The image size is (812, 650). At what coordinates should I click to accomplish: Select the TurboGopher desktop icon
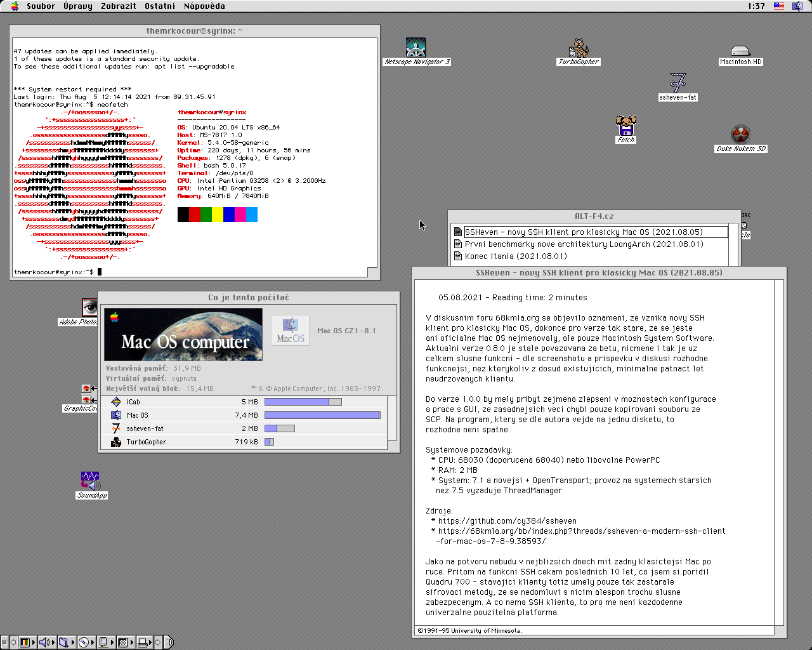click(579, 48)
